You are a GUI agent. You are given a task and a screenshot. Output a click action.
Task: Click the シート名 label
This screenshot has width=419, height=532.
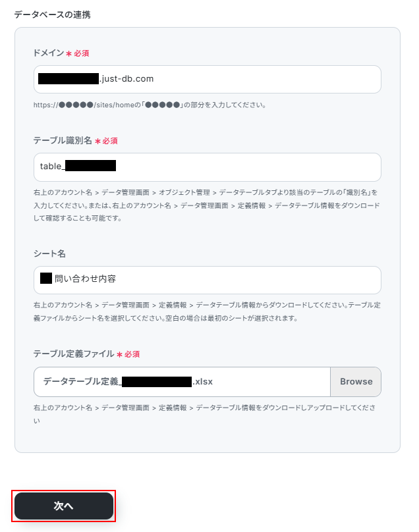point(48,253)
